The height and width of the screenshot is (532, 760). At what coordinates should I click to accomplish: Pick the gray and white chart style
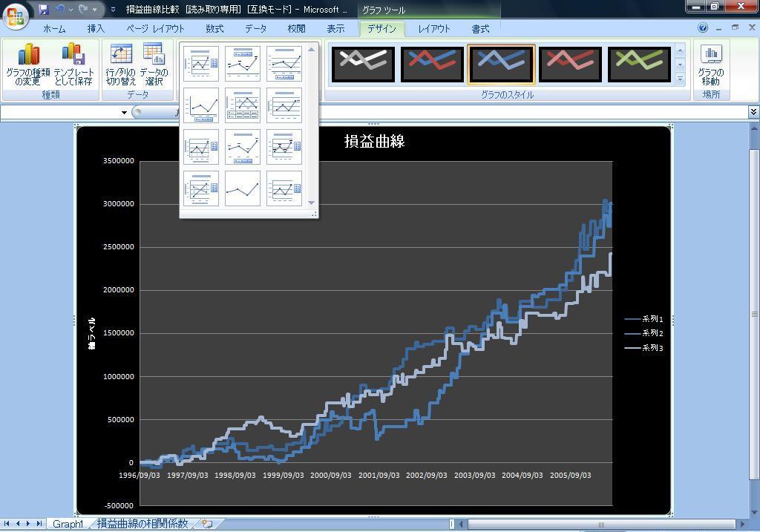click(363, 64)
